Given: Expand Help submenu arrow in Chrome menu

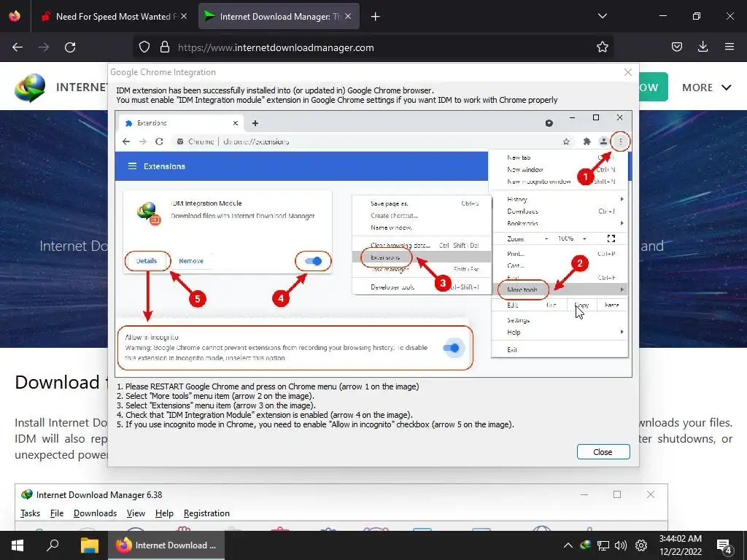Looking at the screenshot, I should pyautogui.click(x=622, y=332).
